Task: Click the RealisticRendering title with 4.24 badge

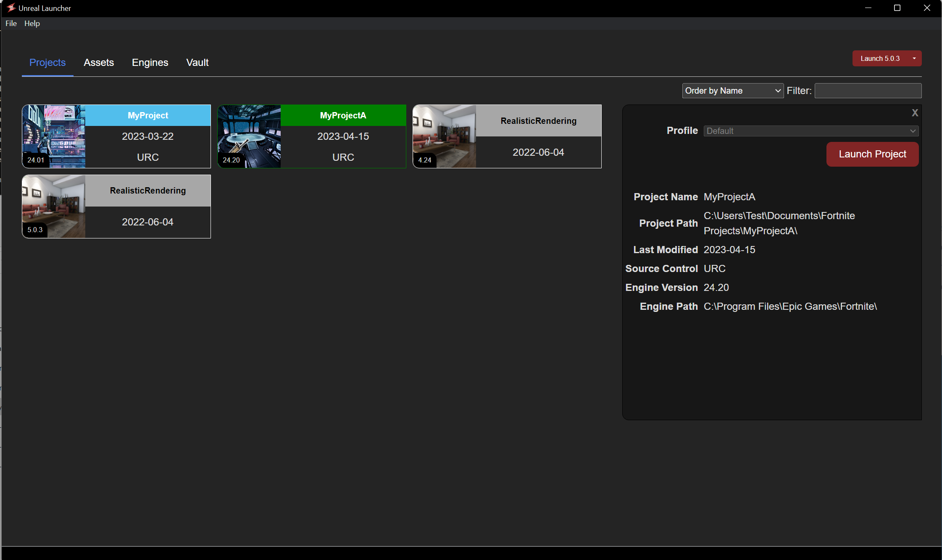Action: point(539,121)
